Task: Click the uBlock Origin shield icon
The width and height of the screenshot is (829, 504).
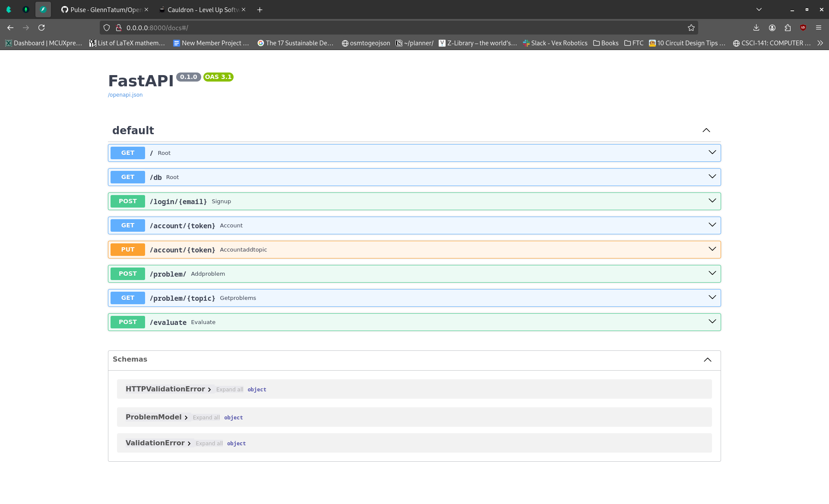Action: 803,28
